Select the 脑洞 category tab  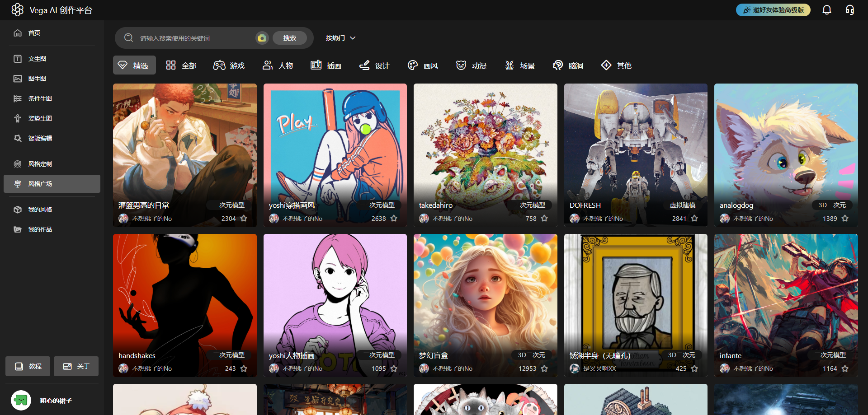(x=568, y=65)
